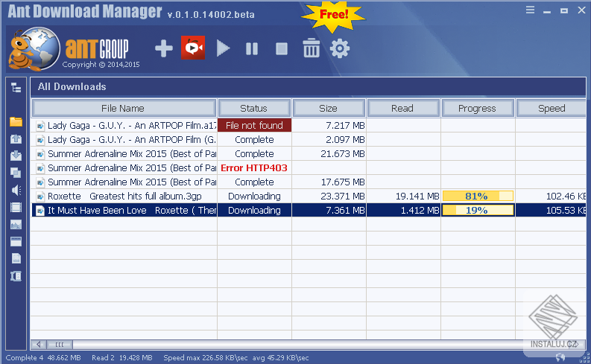Click Speed max 226.58 KB\sec status text
This screenshot has height=364, width=591.
pyautogui.click(x=206, y=357)
